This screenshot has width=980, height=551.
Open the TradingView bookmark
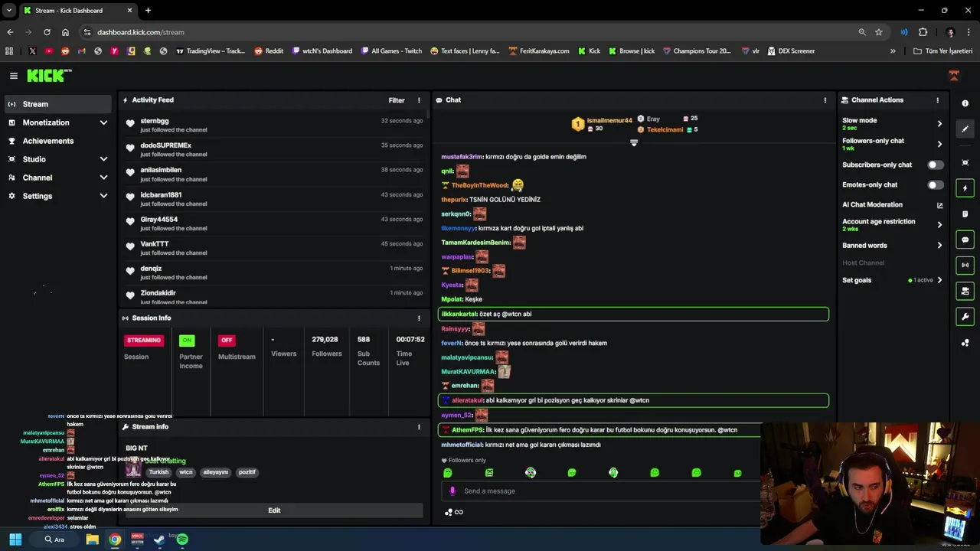coord(211,51)
